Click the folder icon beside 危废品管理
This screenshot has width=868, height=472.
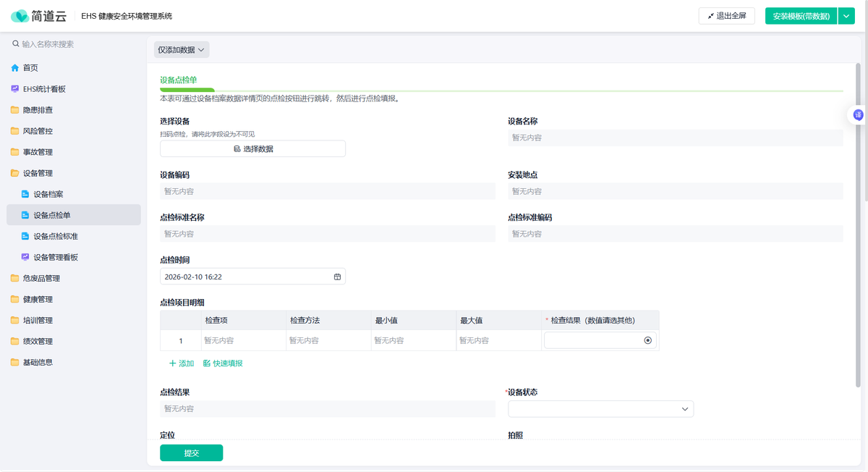tap(15, 278)
